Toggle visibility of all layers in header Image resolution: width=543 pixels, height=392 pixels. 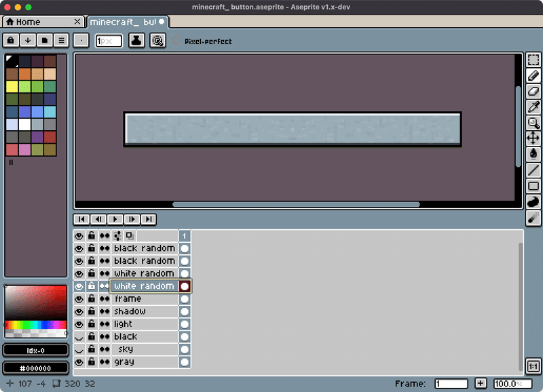click(79, 236)
